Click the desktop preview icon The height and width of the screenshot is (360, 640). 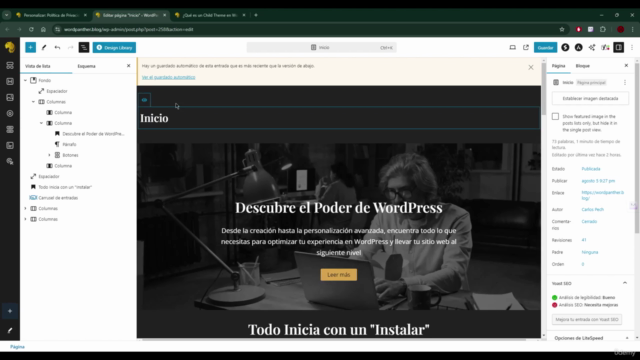[512, 47]
